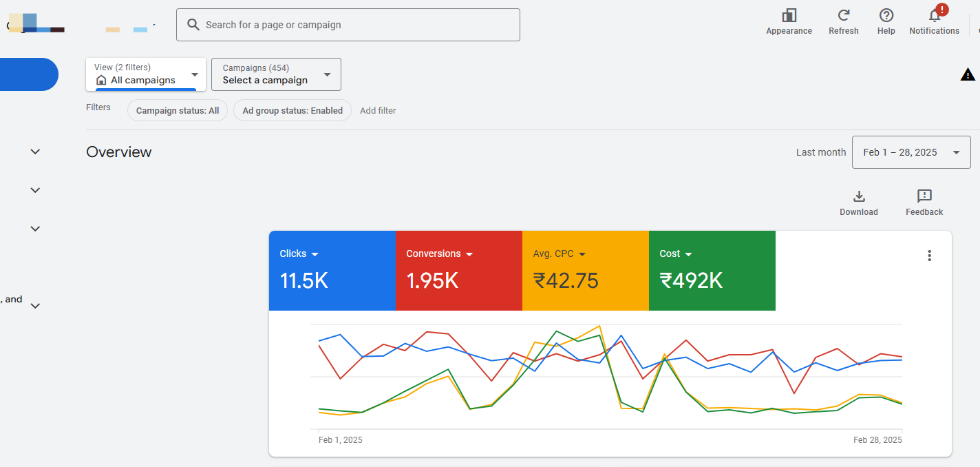Expand the first sidebar chevron section
Image resolution: width=980 pixels, height=467 pixels.
pos(35,152)
